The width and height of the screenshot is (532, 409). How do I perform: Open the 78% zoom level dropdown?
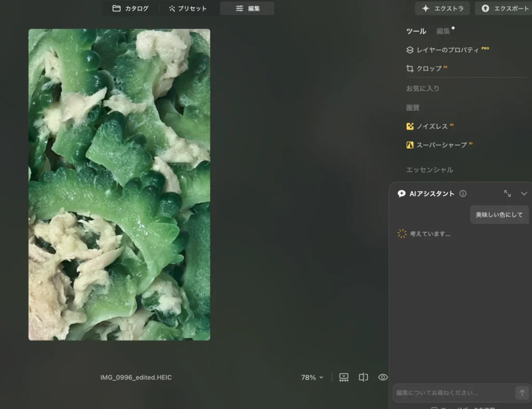[312, 377]
